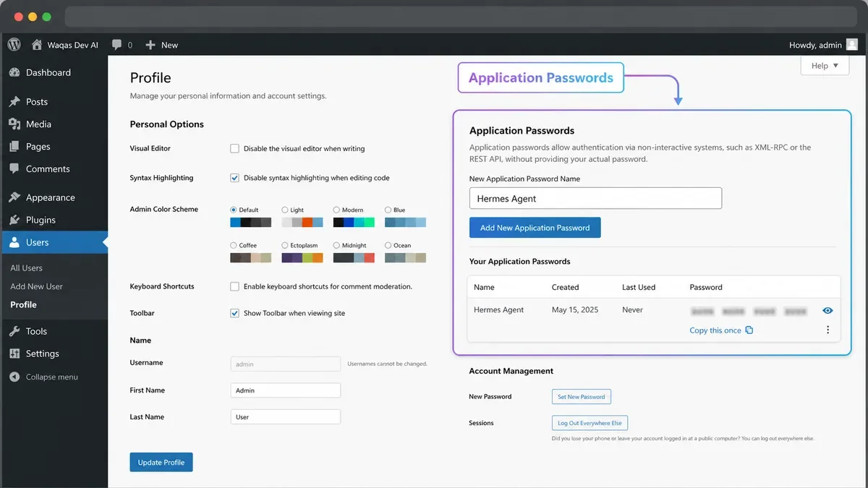Viewport: 868px width, 488px height.
Task: Click the Modern scheme color palette swatch
Action: point(354,223)
